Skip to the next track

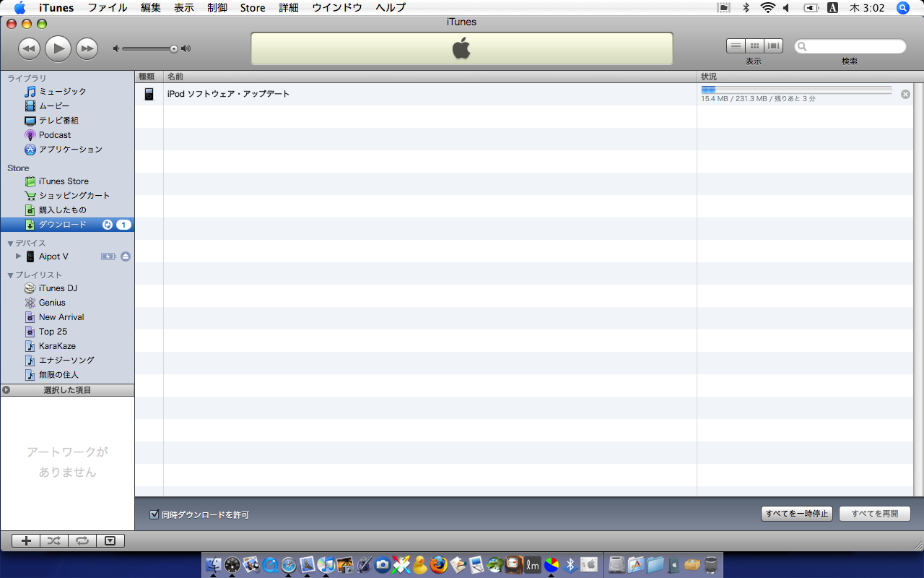point(87,48)
